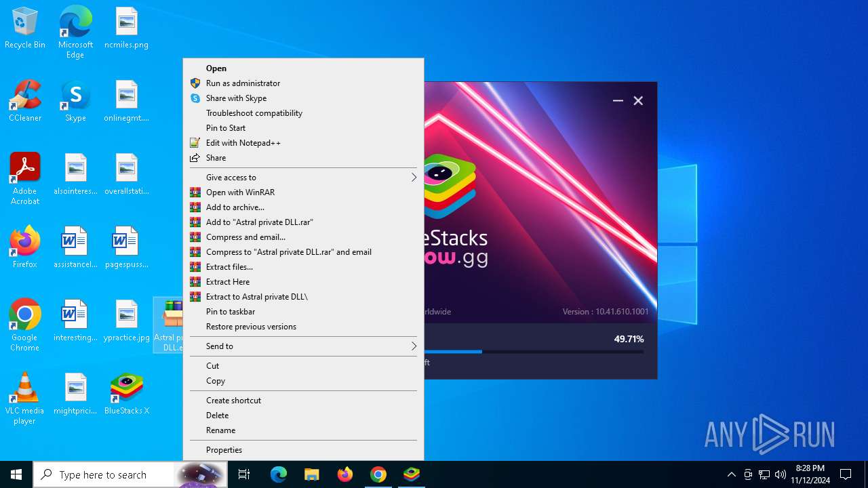The image size is (868, 488).
Task: Select Run as administrator
Action: [x=303, y=83]
